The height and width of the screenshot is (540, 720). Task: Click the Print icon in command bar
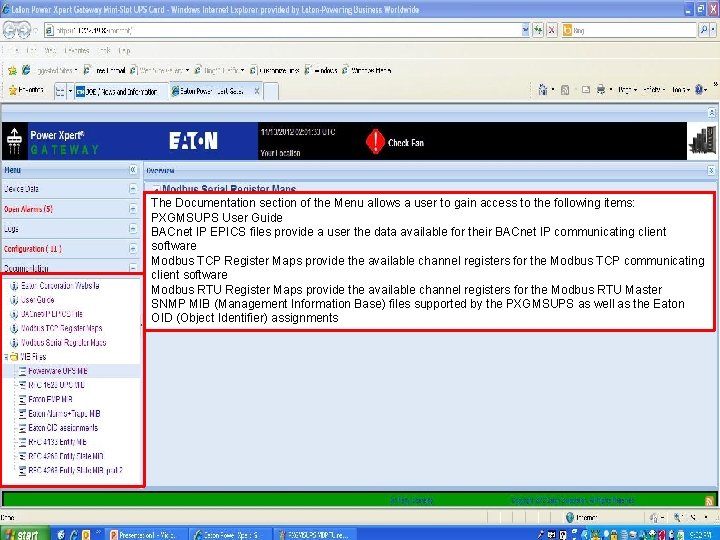click(600, 90)
